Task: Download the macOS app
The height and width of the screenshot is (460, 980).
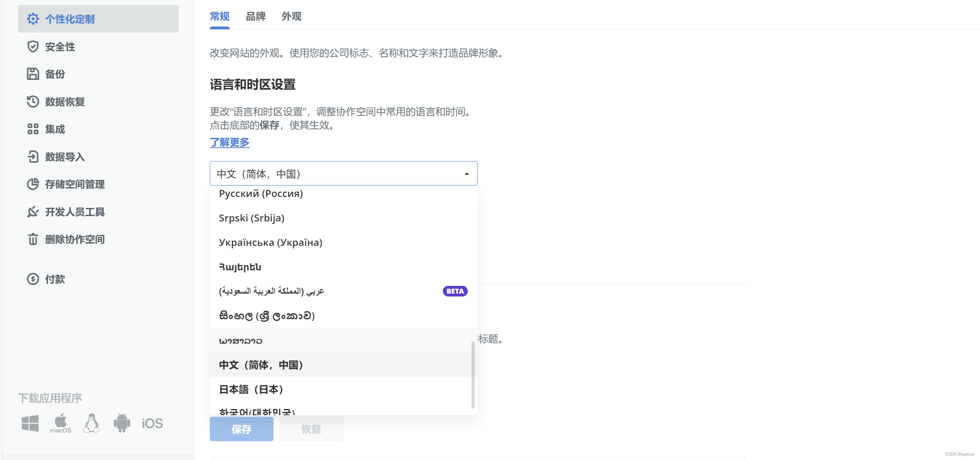Action: click(61, 423)
